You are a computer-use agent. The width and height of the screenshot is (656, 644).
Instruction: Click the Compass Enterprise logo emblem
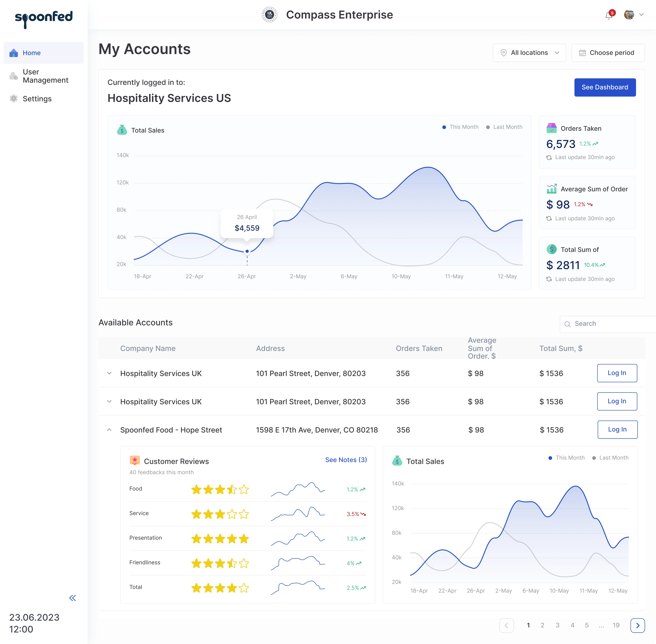(x=269, y=15)
